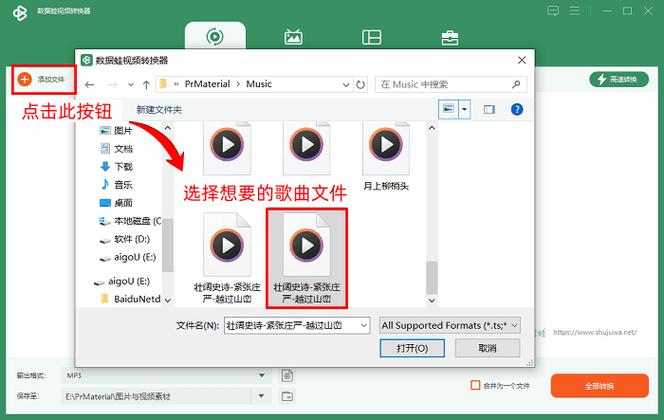The image size is (664, 420).
Task: Open the blue help icon
Action: point(517,110)
